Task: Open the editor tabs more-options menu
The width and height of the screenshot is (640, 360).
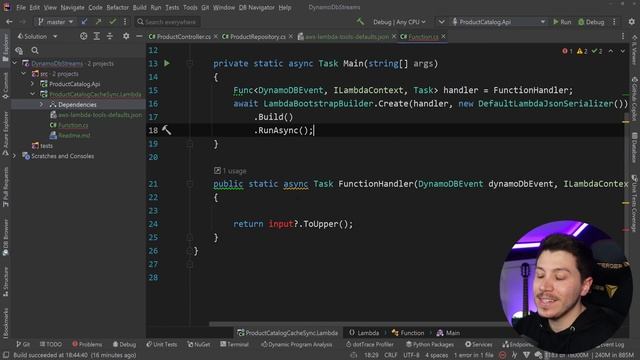Action: coord(623,36)
